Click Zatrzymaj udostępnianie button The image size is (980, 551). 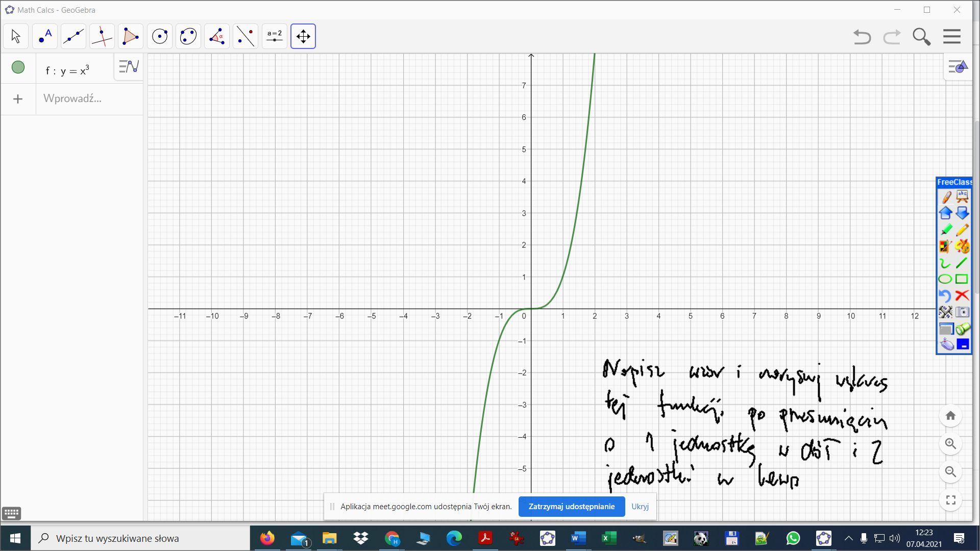click(571, 507)
